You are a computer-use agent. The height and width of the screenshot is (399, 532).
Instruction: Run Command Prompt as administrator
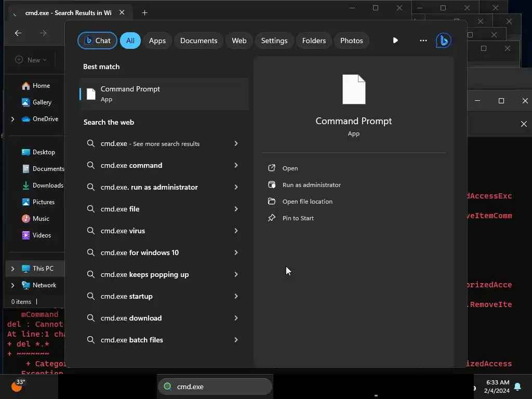coord(312,185)
